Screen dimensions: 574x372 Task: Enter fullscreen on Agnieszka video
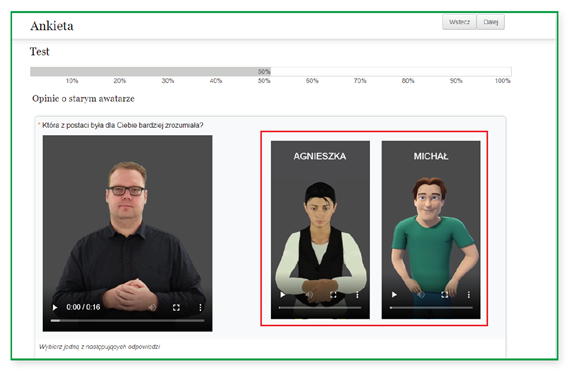tap(333, 295)
